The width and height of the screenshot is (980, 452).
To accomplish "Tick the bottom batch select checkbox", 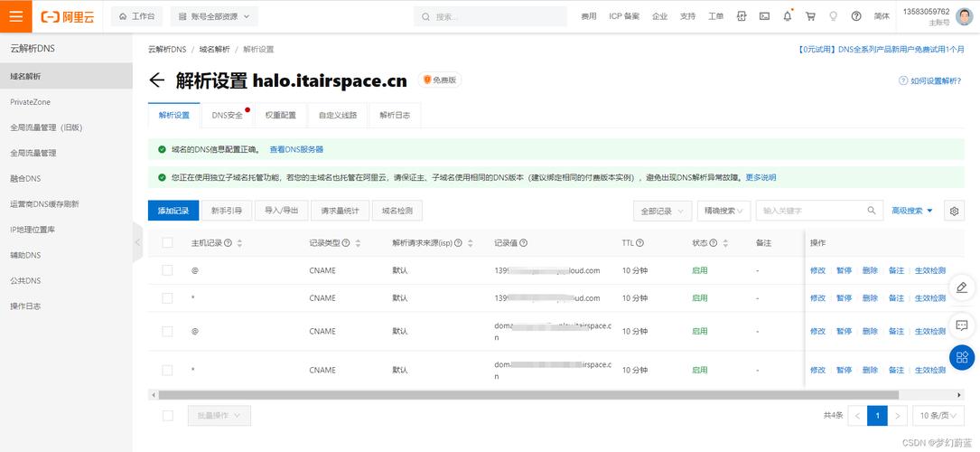I will [167, 415].
